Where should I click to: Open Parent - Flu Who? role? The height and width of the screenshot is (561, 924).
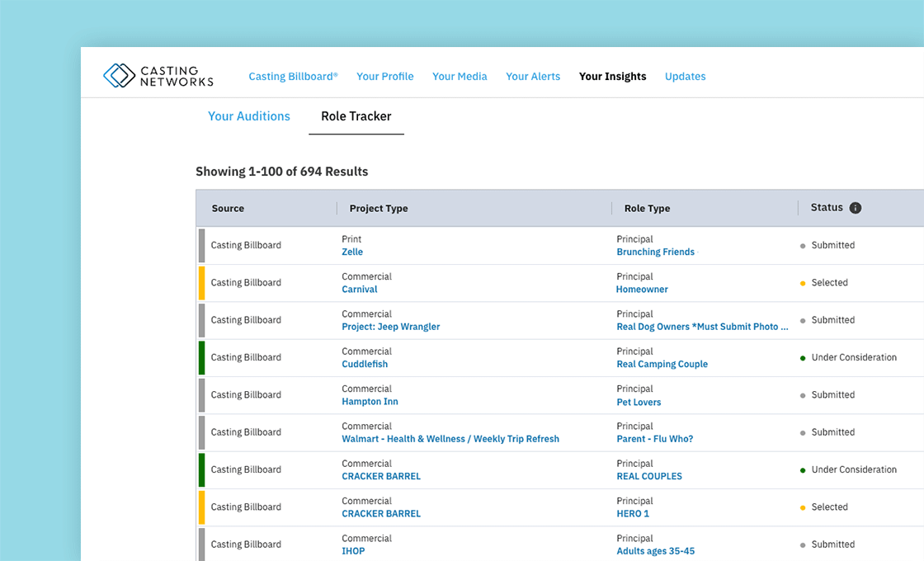click(655, 439)
